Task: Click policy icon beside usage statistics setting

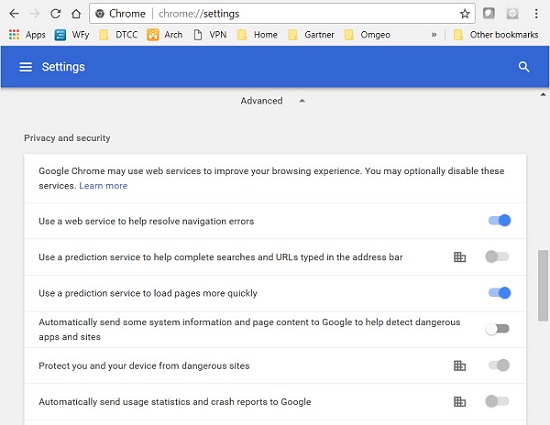Action: point(460,402)
